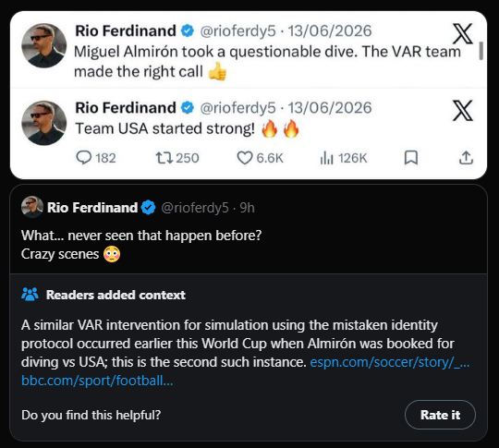The width and height of the screenshot is (499, 448).
Task: Click the scrollbar thumb in embedded tweets
Action: 481,50
